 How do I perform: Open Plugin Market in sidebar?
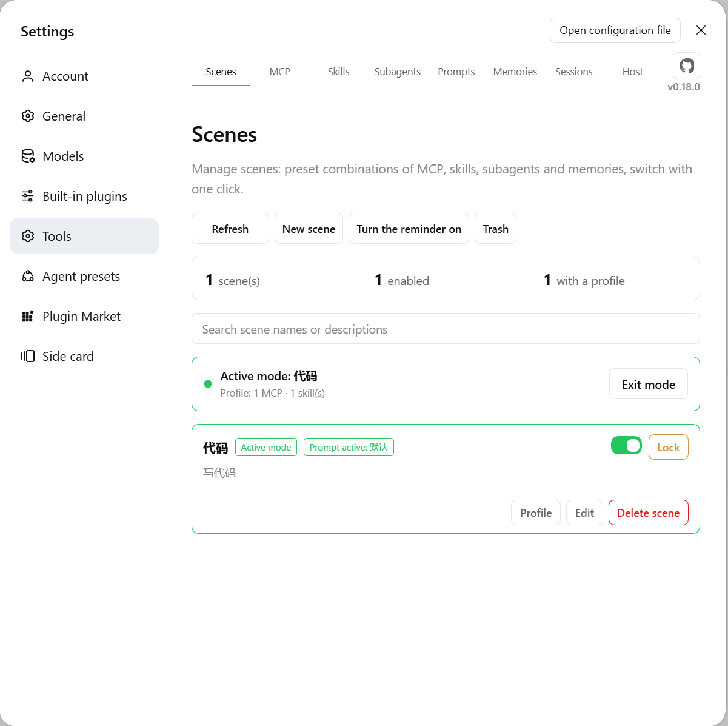click(x=84, y=317)
